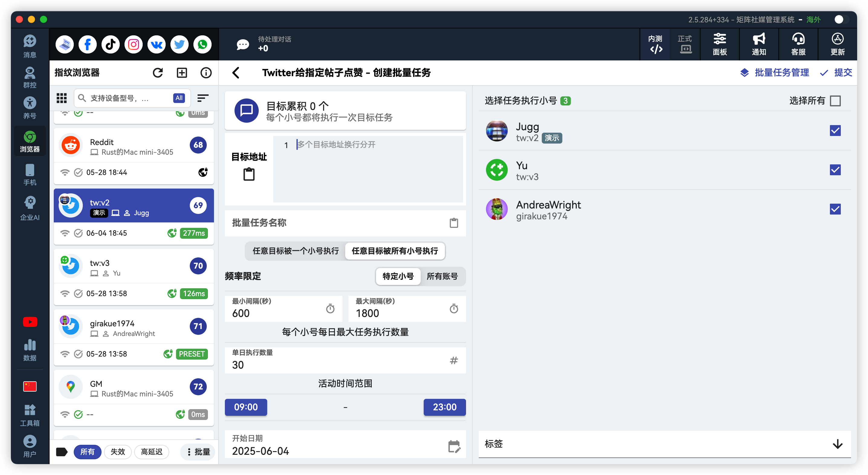Open the 23:00 end time picker
The height and width of the screenshot is (475, 868).
click(x=445, y=407)
